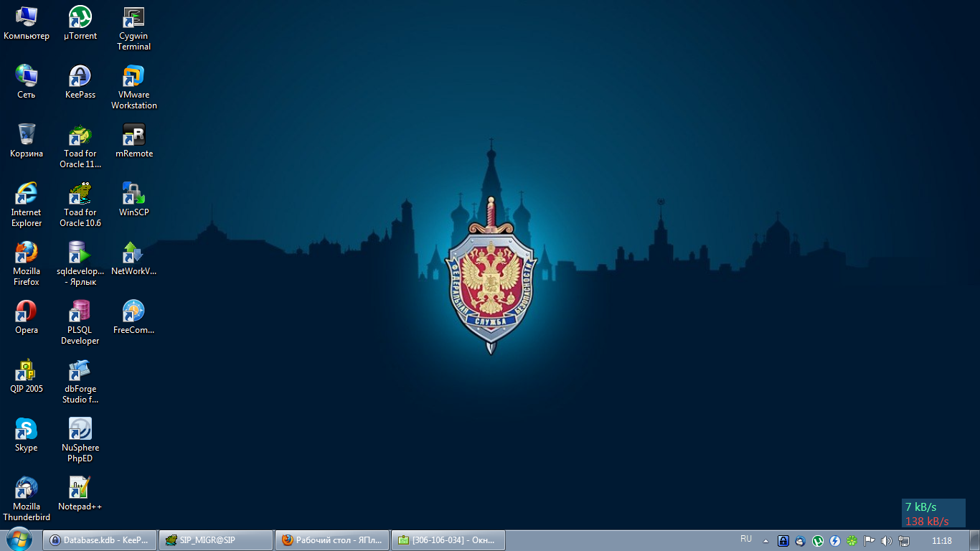The height and width of the screenshot is (551, 980).
Task: Select the NuSphere PhpED shortcut
Action: (80, 440)
